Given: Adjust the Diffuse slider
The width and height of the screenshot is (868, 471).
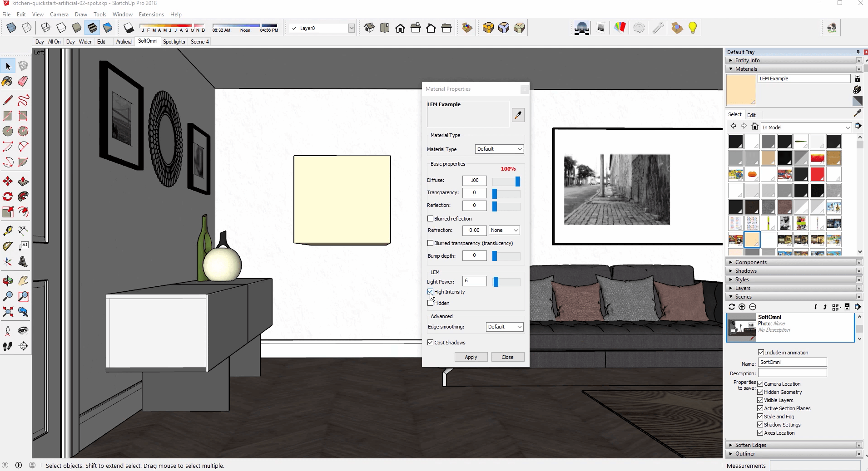Looking at the screenshot, I should [517, 182].
